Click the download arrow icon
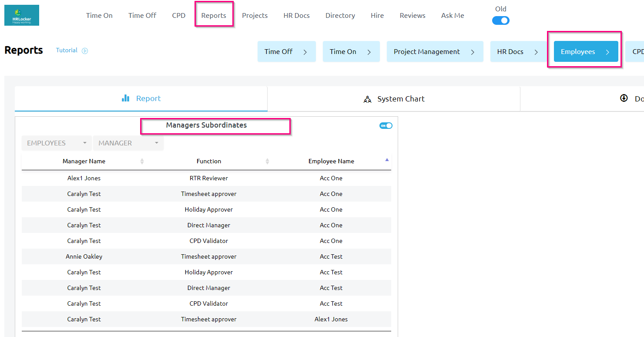The width and height of the screenshot is (644, 337). (x=624, y=98)
